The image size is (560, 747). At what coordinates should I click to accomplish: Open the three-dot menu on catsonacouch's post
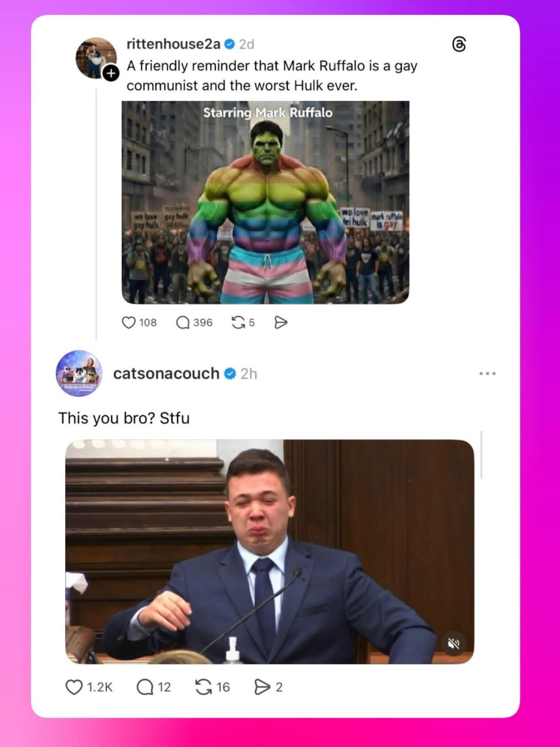coord(487,373)
